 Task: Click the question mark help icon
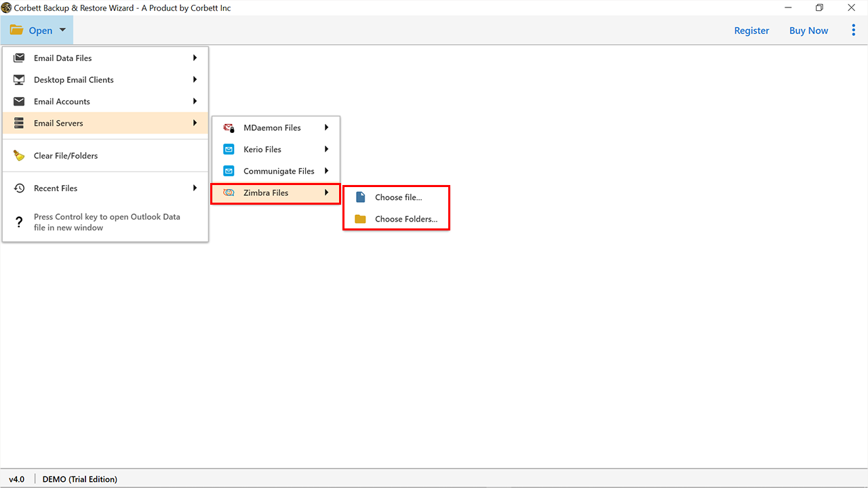pyautogui.click(x=19, y=222)
